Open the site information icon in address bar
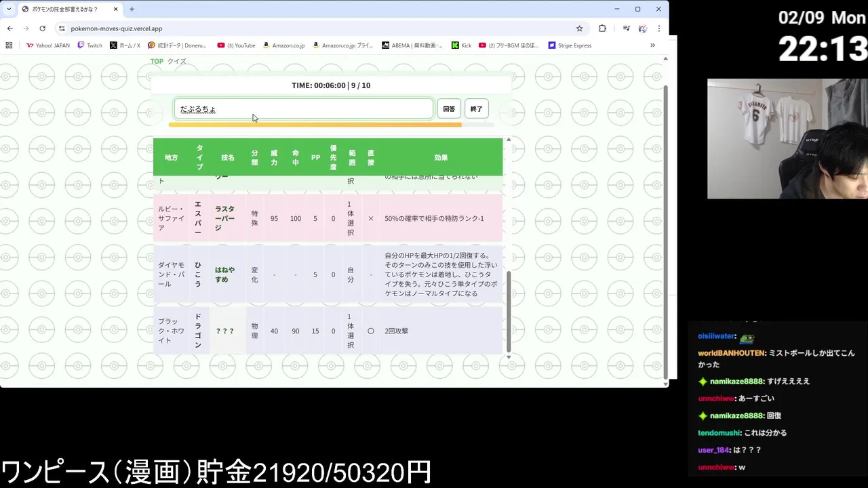Viewport: 868px width, 488px height. click(x=62, y=28)
